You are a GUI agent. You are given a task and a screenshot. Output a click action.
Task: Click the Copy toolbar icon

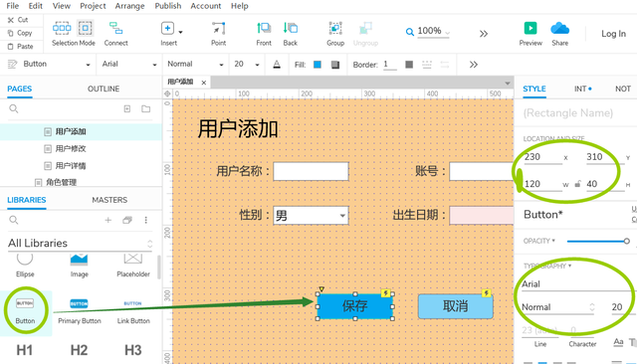point(11,33)
